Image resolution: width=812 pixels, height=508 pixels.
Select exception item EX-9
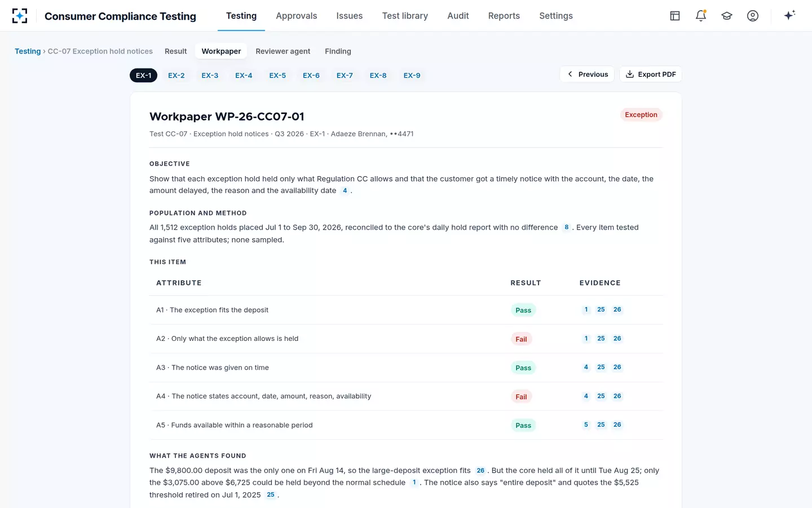(x=412, y=75)
